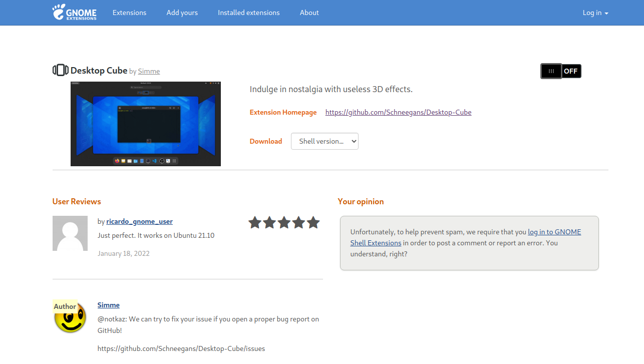
Task: Click the GNOME Extensions logo
Action: pos(74,13)
